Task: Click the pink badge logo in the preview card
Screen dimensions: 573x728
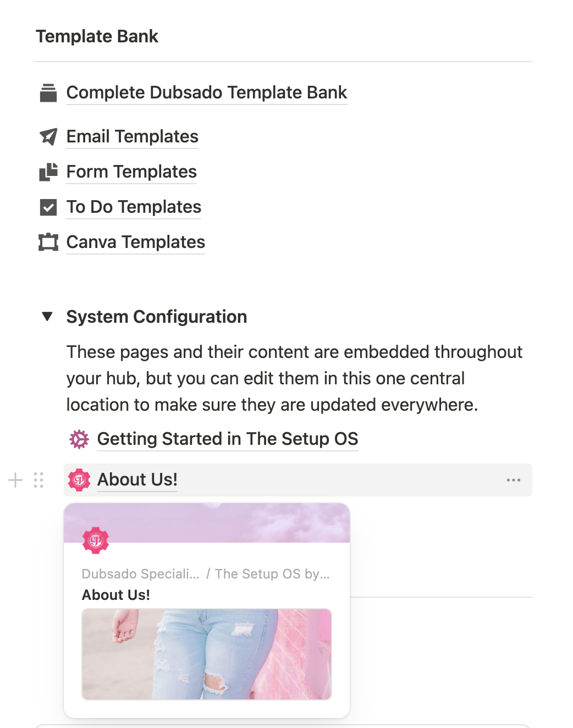Action: coord(96,541)
